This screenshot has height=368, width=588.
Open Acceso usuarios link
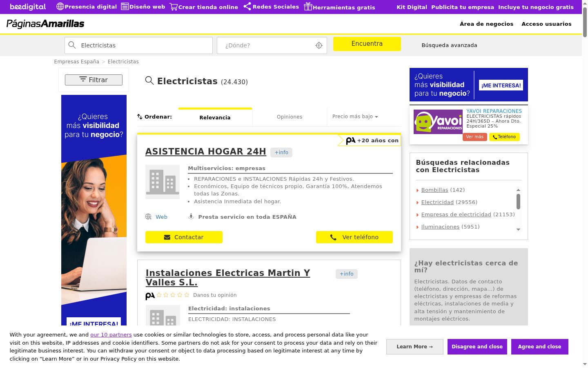546,24
